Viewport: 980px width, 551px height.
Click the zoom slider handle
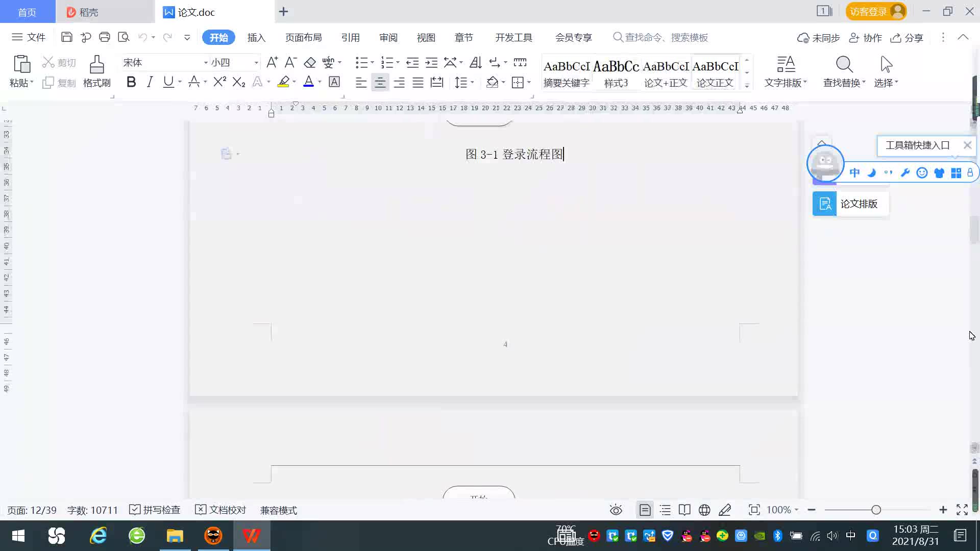[876, 510]
